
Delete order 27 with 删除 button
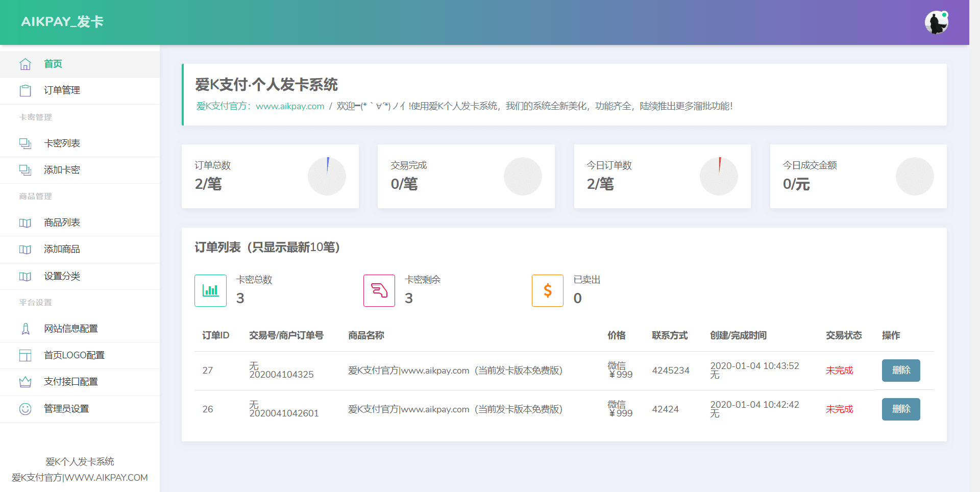pyautogui.click(x=901, y=371)
